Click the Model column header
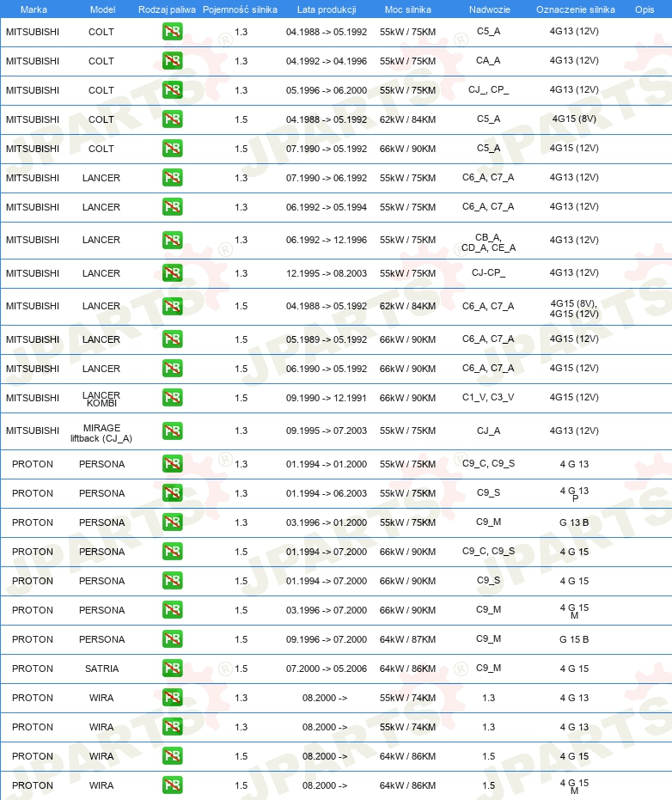The width and height of the screenshot is (672, 800). click(102, 9)
